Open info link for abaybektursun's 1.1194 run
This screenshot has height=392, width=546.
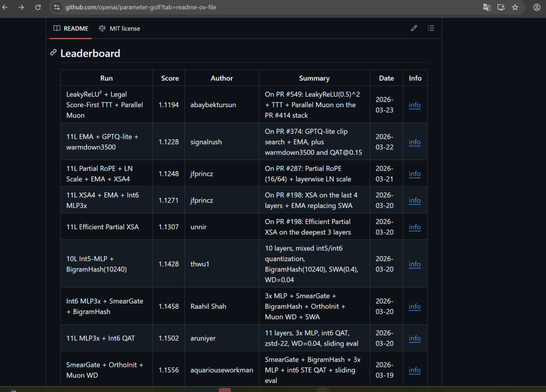click(414, 105)
